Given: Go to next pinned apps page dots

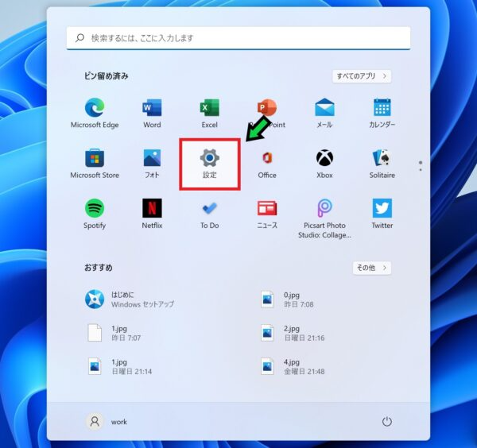Looking at the screenshot, I should click(x=421, y=166).
